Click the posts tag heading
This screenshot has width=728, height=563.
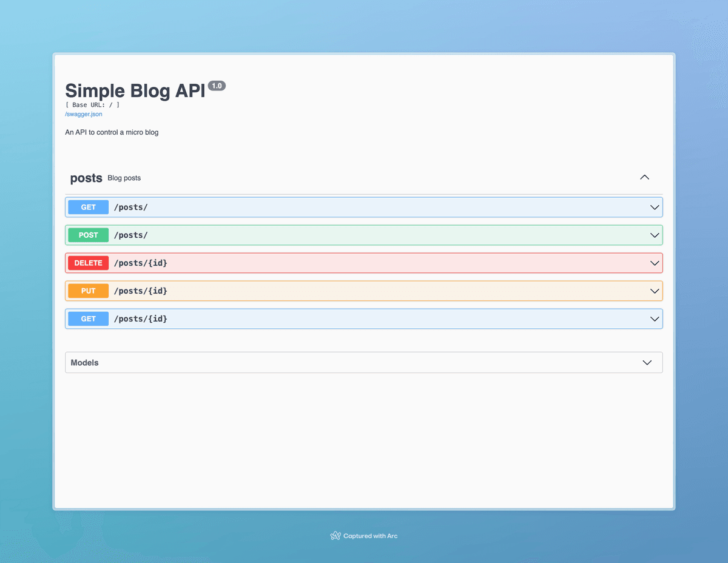[86, 178]
